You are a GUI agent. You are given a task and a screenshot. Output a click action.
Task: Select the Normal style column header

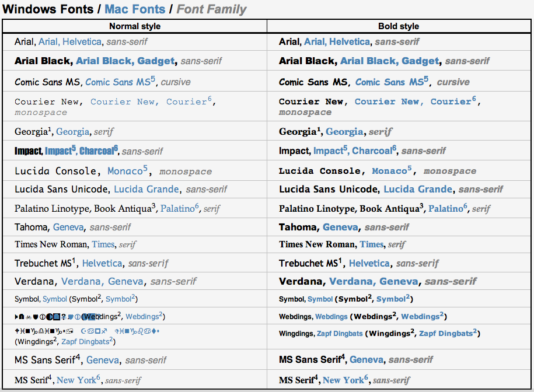point(135,26)
